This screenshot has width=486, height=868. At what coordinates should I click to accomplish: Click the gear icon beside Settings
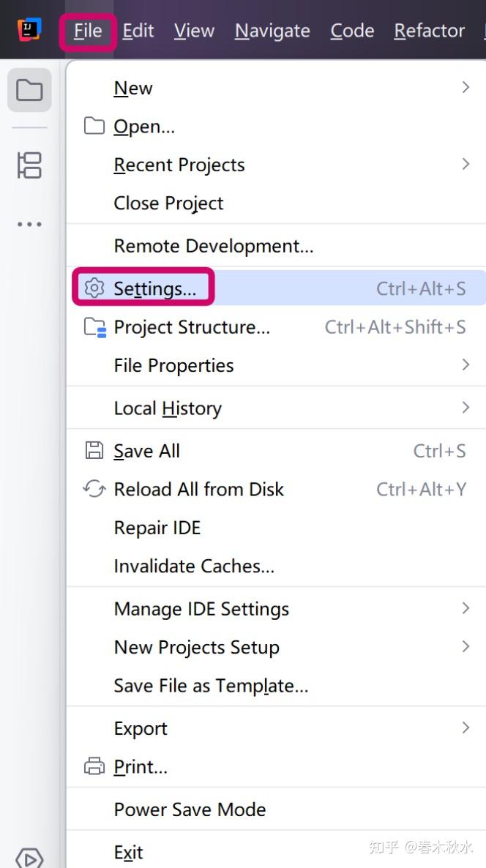tap(94, 288)
